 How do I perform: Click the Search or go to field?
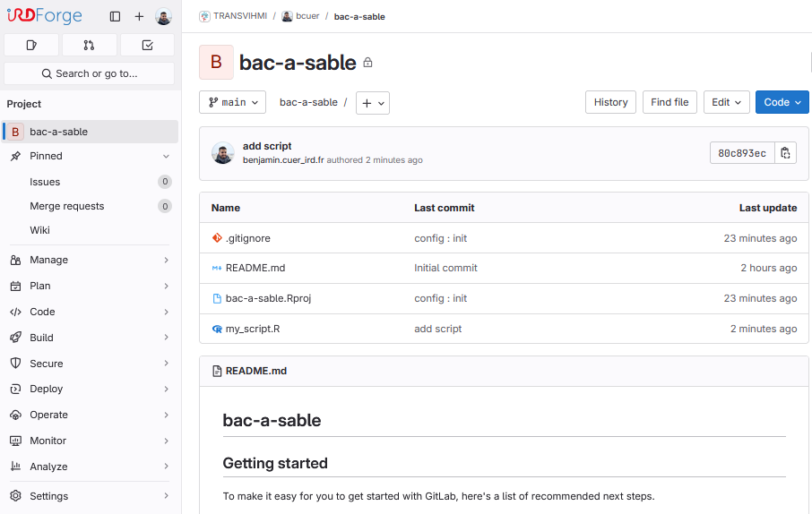pos(90,73)
